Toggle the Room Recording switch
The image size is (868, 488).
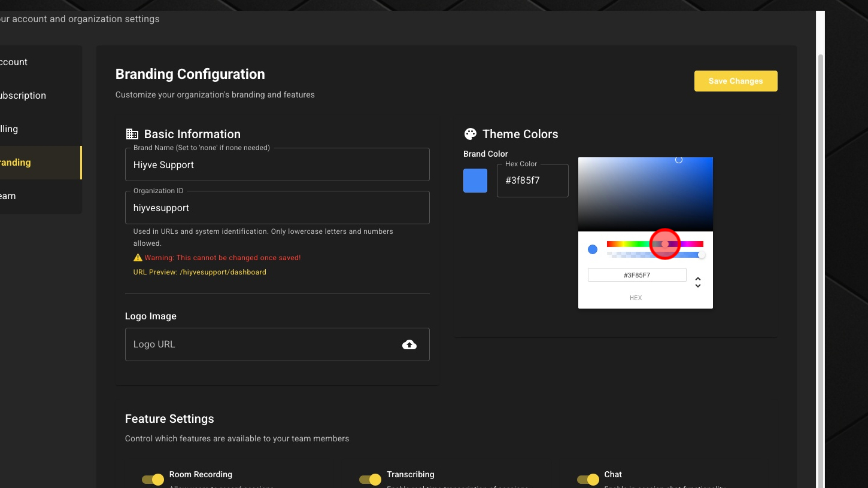coord(153,480)
